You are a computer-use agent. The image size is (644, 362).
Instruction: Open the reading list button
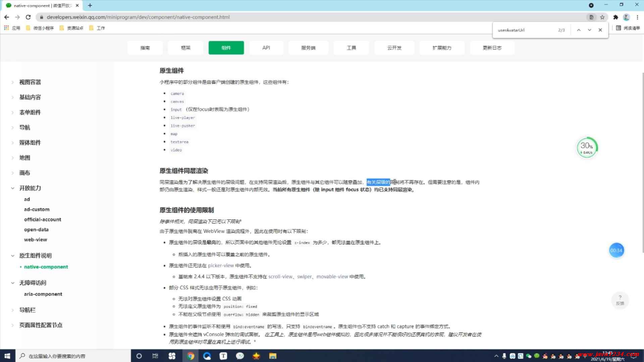tap(628, 28)
